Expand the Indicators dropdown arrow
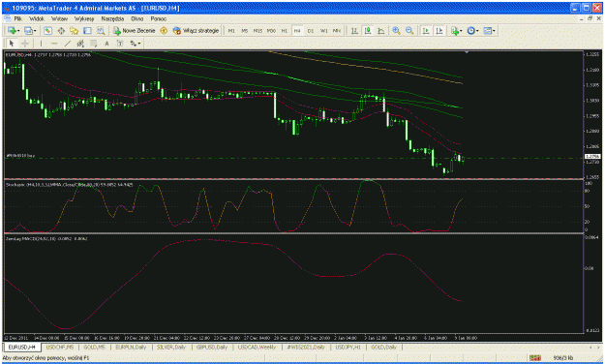 click(461, 30)
